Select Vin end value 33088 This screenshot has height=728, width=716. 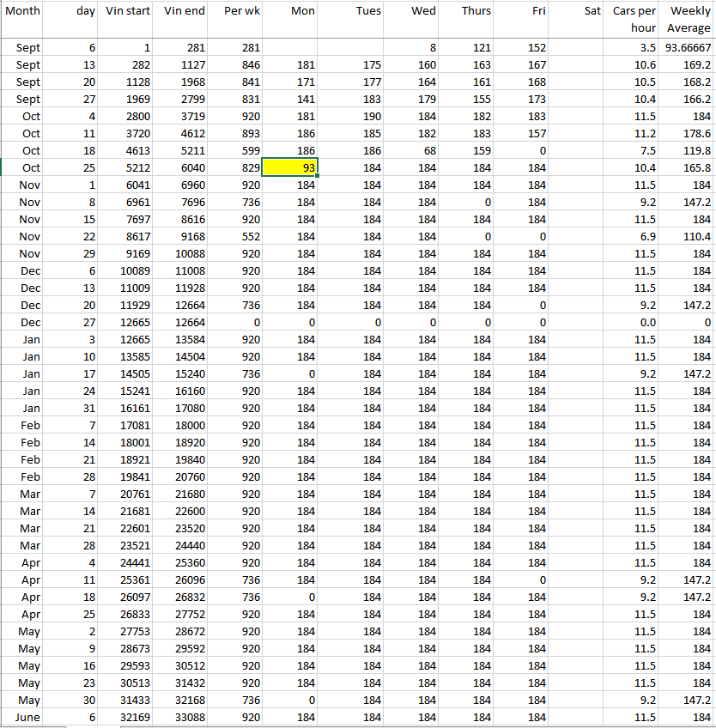click(183, 717)
